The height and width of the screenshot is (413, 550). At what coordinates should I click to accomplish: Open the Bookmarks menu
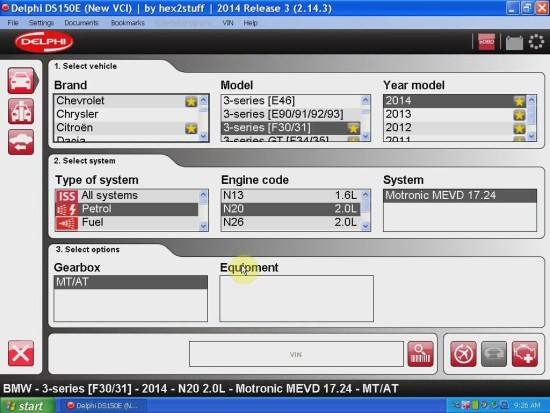point(128,23)
